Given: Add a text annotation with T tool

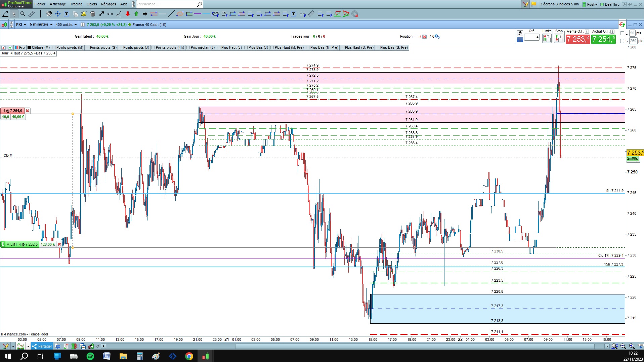Looking at the screenshot, I should coord(67,14).
